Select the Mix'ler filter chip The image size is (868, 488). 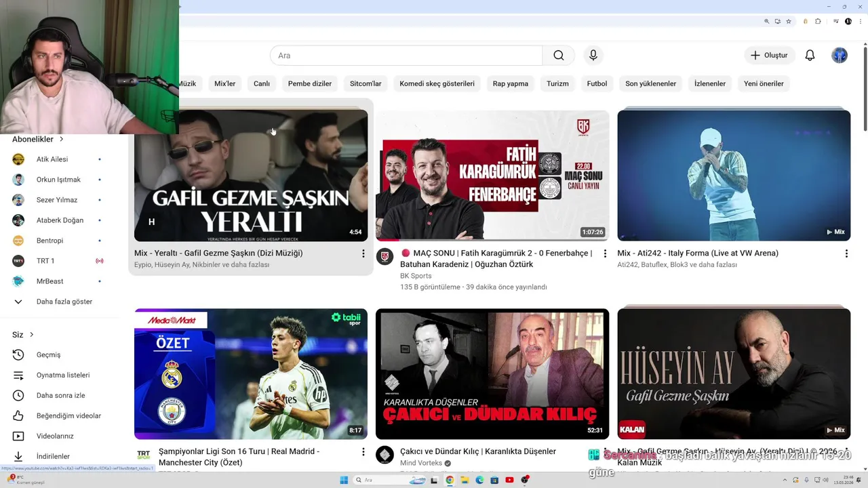coord(224,83)
